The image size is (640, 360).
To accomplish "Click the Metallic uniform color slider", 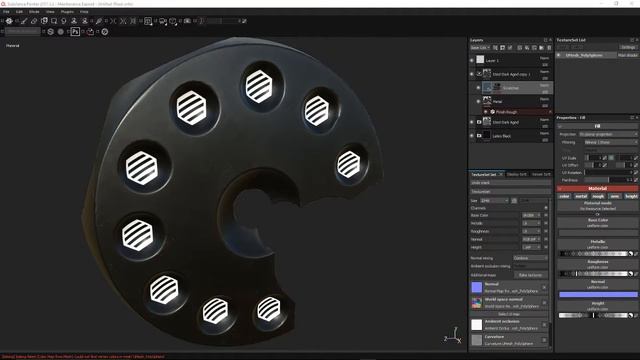I will pos(594,254).
